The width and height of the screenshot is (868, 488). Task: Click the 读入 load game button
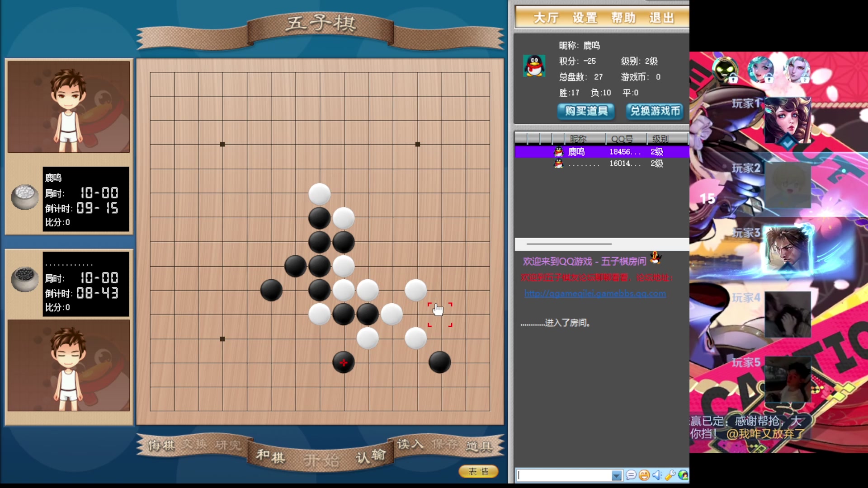pyautogui.click(x=410, y=444)
